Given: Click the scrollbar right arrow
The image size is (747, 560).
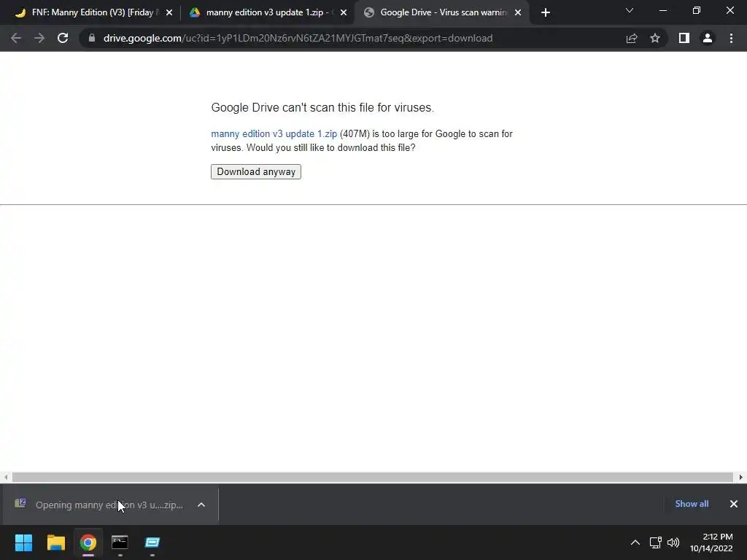Looking at the screenshot, I should (741, 477).
